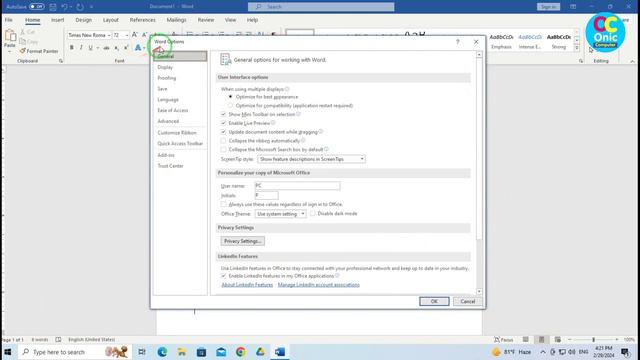Open the Privacy Settings button

(242, 241)
